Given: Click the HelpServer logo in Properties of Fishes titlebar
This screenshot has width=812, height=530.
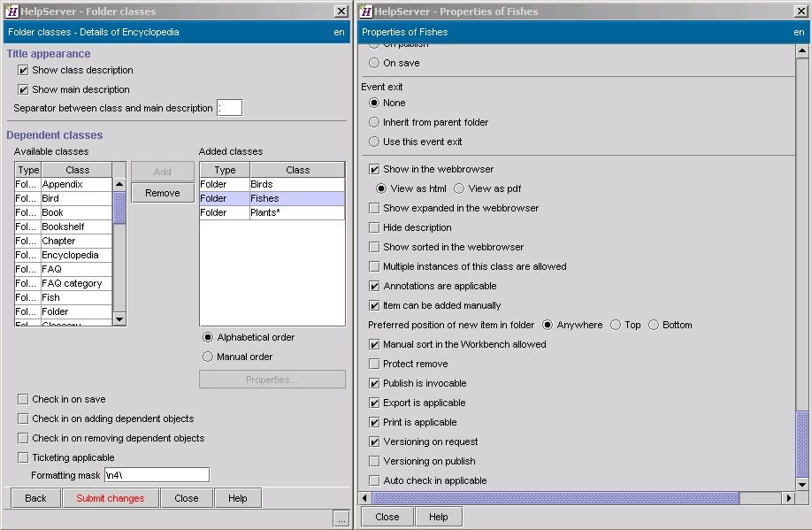Looking at the screenshot, I should pyautogui.click(x=366, y=12).
